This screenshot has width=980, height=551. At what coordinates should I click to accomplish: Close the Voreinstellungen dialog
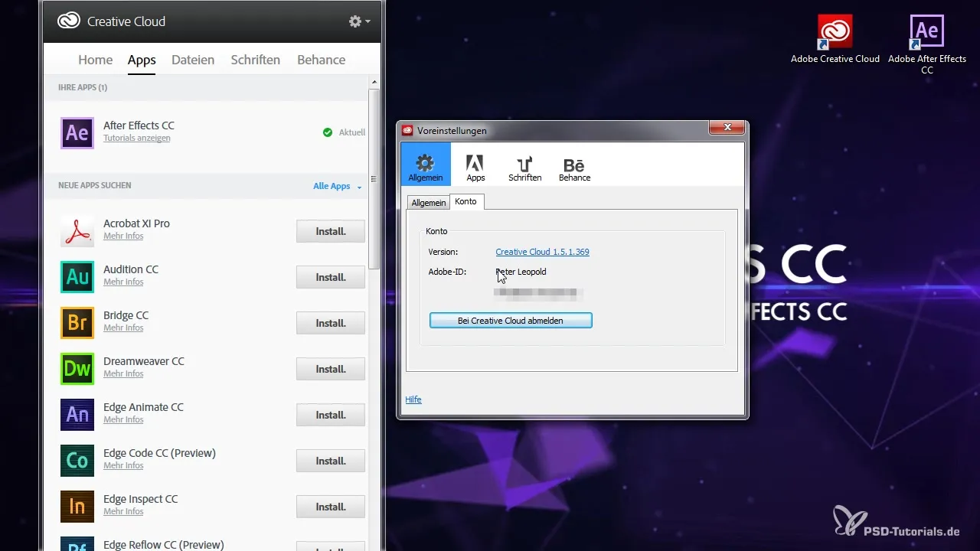[x=727, y=128]
